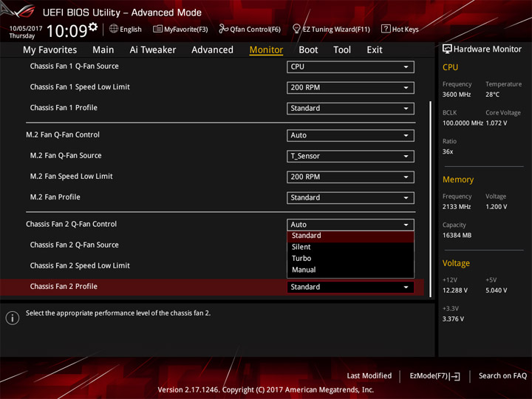The width and height of the screenshot is (532, 399).
Task: Switch to My Favorites tab
Action: point(50,50)
